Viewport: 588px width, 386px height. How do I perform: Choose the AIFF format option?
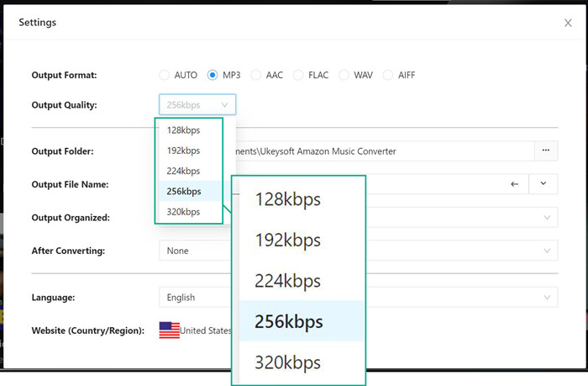[x=387, y=75]
